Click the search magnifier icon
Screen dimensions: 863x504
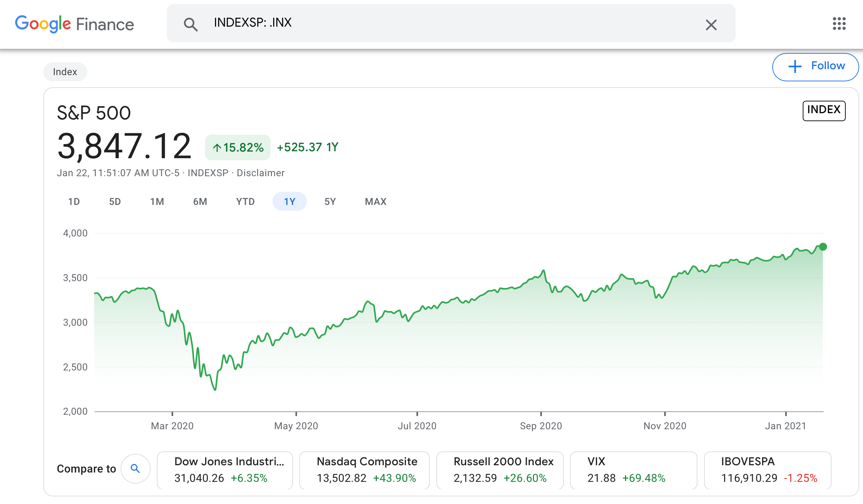pos(190,24)
